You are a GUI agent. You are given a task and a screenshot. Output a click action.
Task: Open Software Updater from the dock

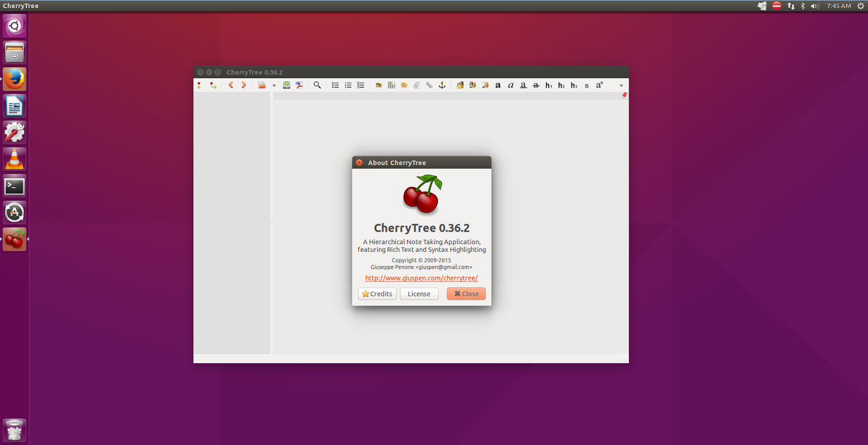15,212
